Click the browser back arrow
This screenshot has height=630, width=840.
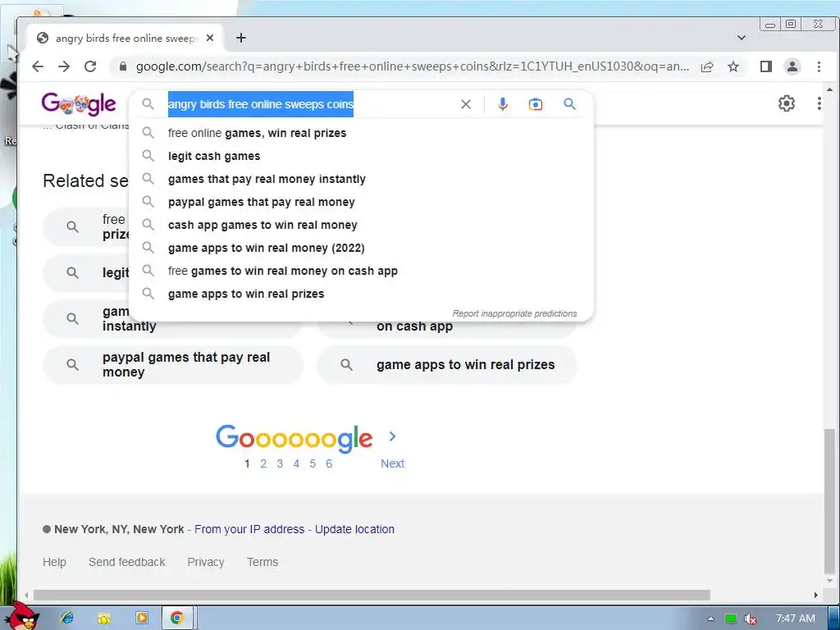(38, 66)
